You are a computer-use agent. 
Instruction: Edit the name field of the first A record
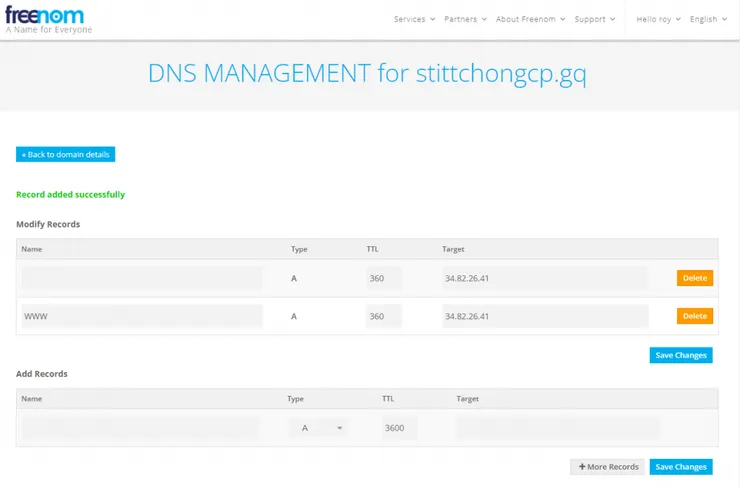[142, 278]
